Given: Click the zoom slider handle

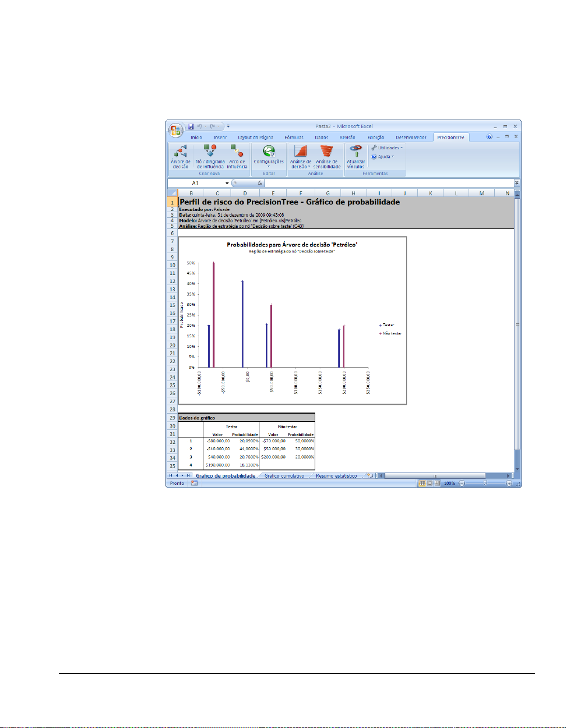Looking at the screenshot, I should coord(485,483).
